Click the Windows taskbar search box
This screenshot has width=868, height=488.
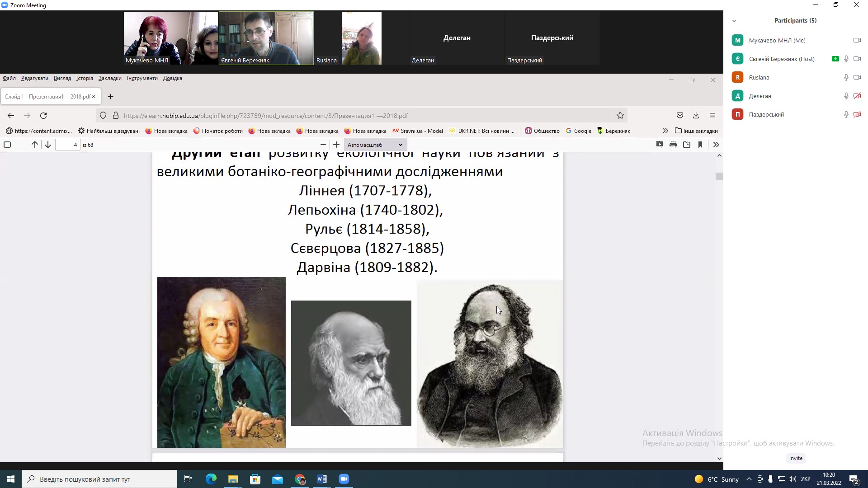[x=99, y=479]
